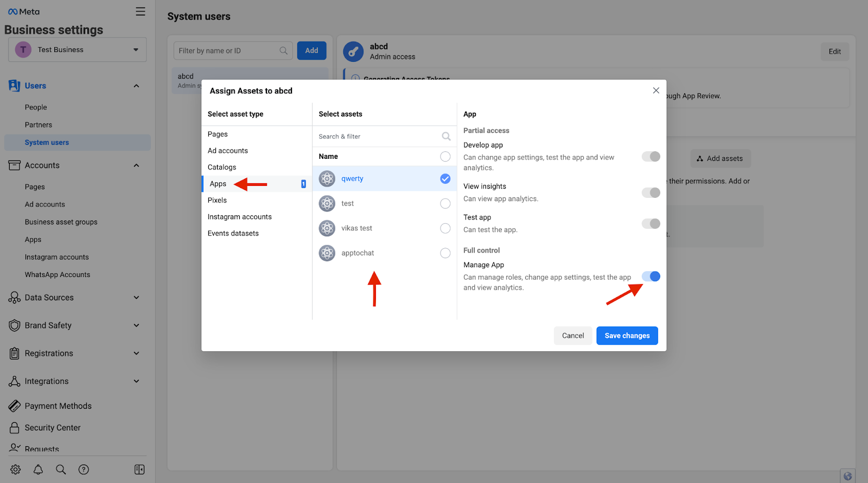Click the Accounts section icon

(15, 165)
